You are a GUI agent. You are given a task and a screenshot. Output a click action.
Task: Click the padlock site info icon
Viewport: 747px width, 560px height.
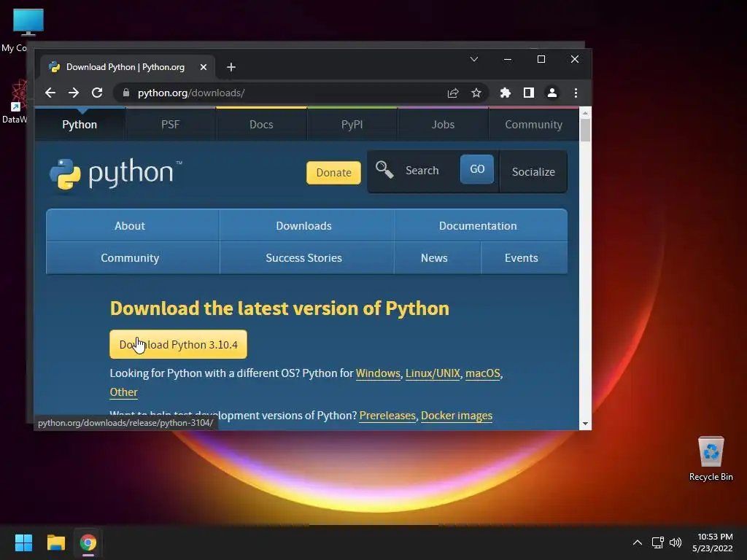(126, 93)
